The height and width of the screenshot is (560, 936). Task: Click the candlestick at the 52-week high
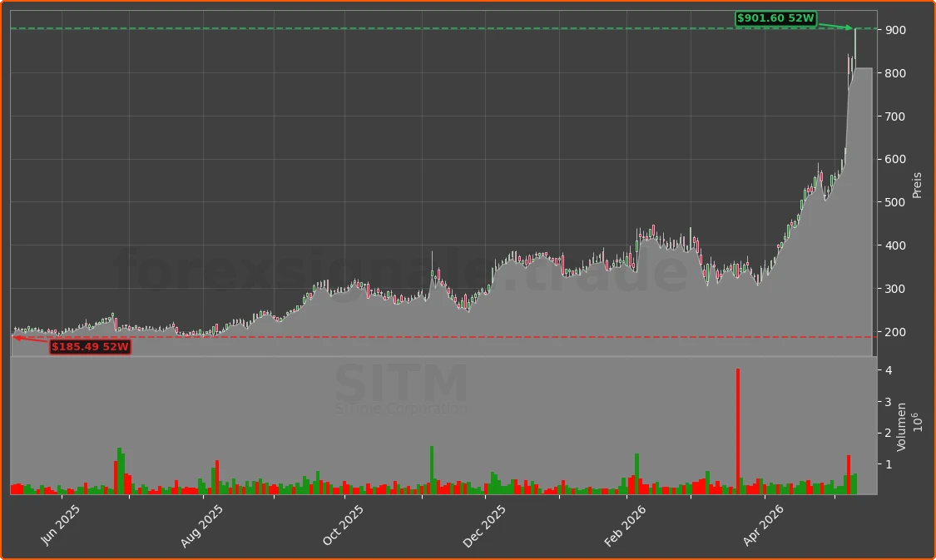855,47
